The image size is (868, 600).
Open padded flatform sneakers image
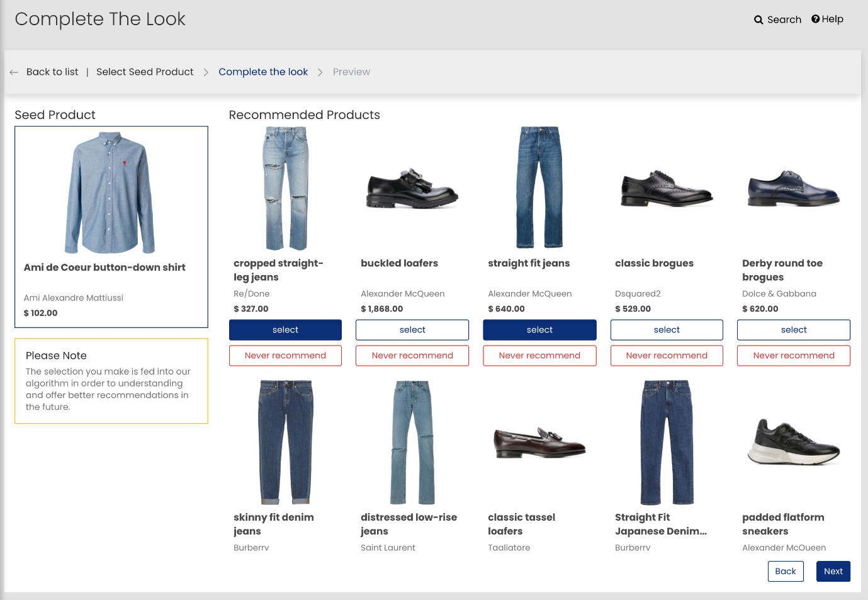tap(794, 442)
